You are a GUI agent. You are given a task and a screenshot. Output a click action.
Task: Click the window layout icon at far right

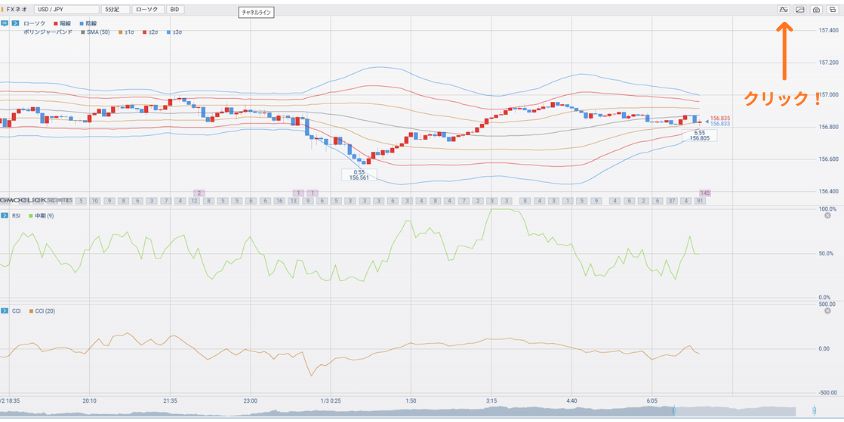(832, 9)
